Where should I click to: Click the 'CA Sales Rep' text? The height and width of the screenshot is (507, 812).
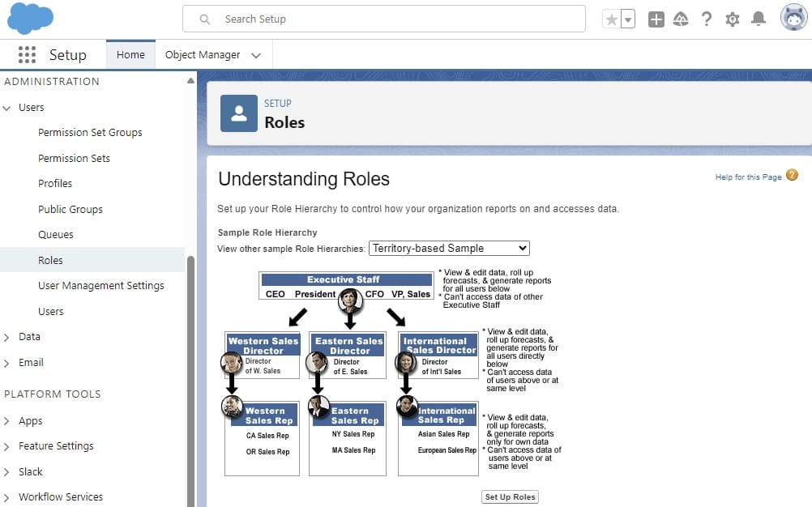click(x=267, y=436)
